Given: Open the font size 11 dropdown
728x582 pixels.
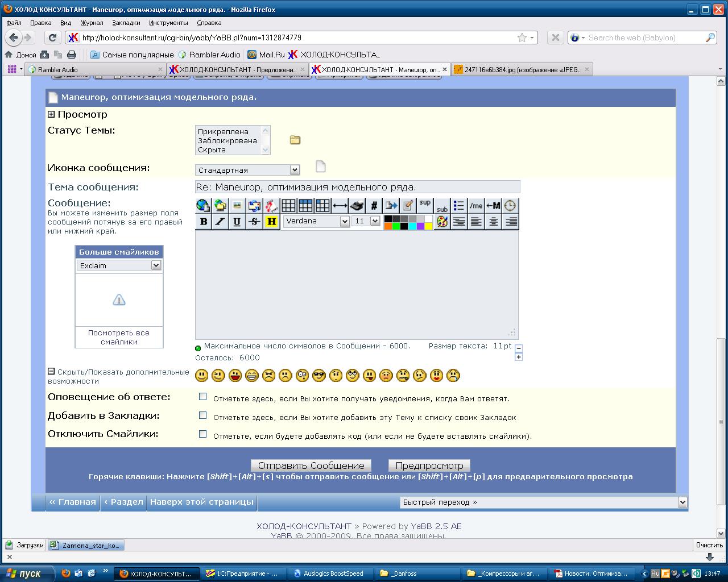Looking at the screenshot, I should click(x=366, y=221).
